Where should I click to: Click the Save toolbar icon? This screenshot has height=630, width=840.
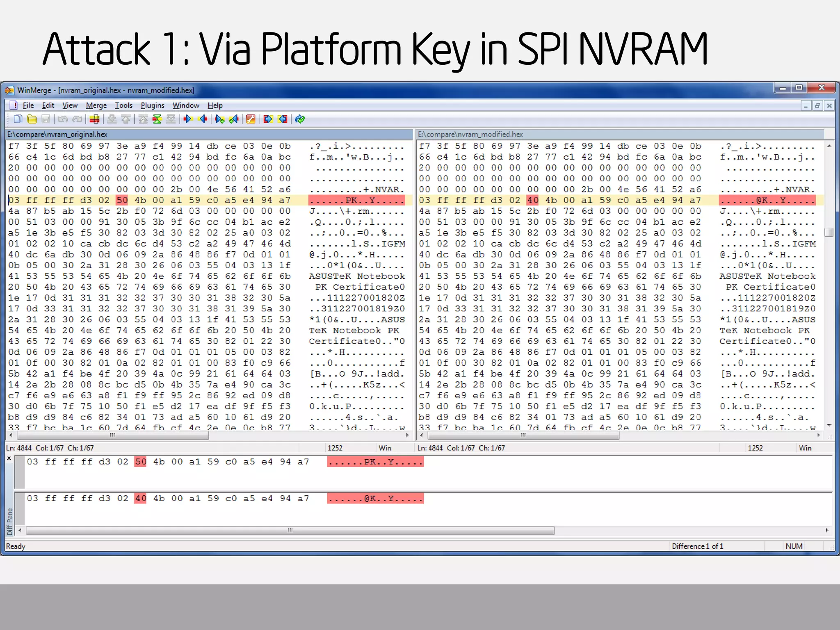click(x=46, y=119)
